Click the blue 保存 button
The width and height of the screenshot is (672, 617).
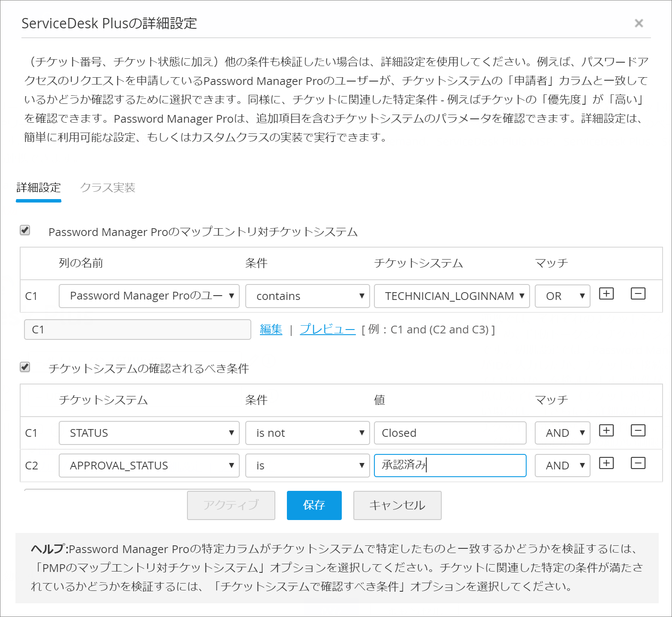point(314,505)
